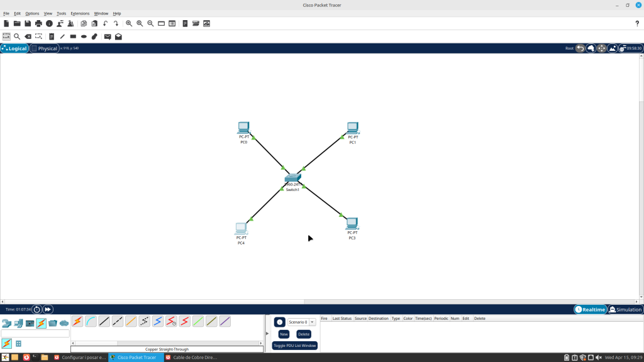The height and width of the screenshot is (362, 644).
Task: Switch to the Physical workspace view
Action: click(x=44, y=48)
